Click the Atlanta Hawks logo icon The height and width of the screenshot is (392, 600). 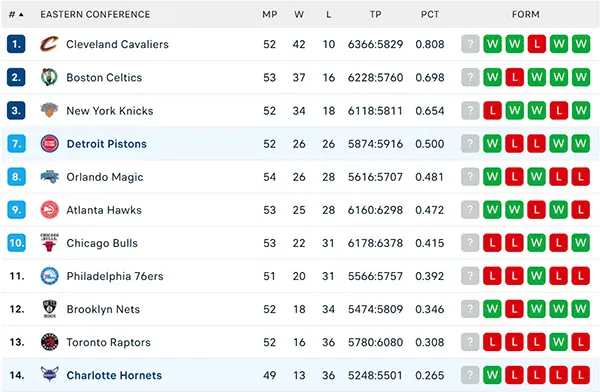pyautogui.click(x=49, y=210)
